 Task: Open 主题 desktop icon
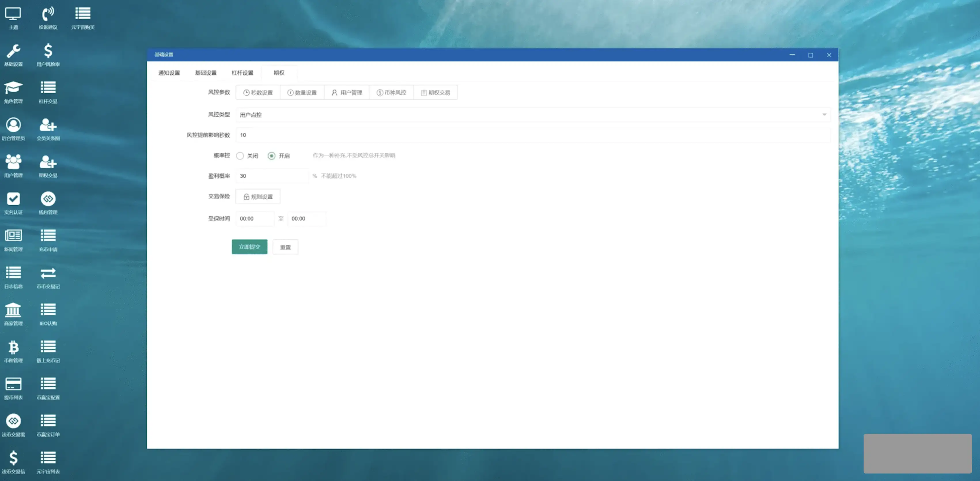pyautogui.click(x=13, y=14)
